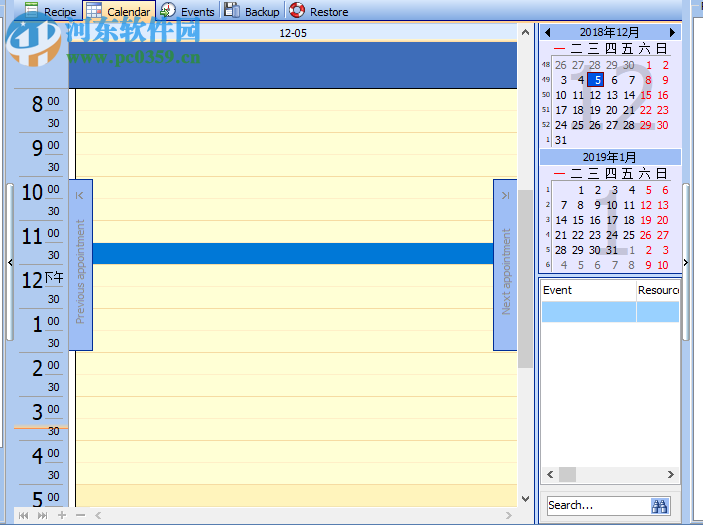Select January 27 in mini calendar

point(663,235)
